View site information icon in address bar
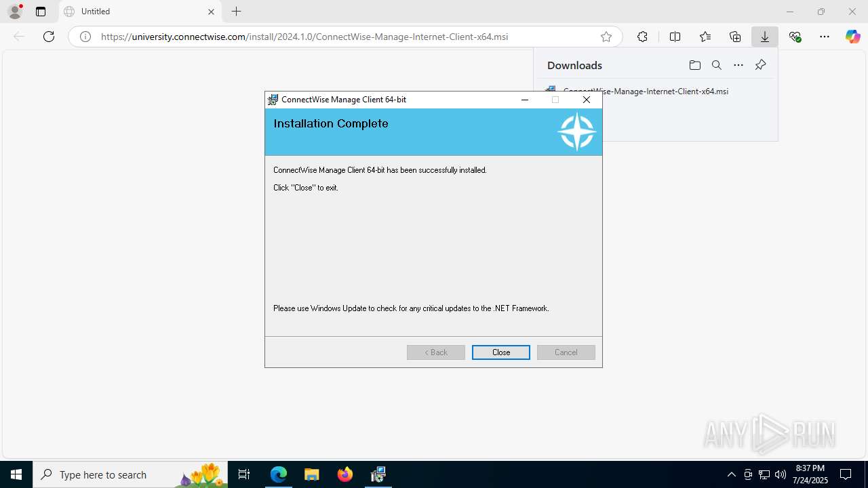Screen dimensions: 868x488 [x=85, y=37]
